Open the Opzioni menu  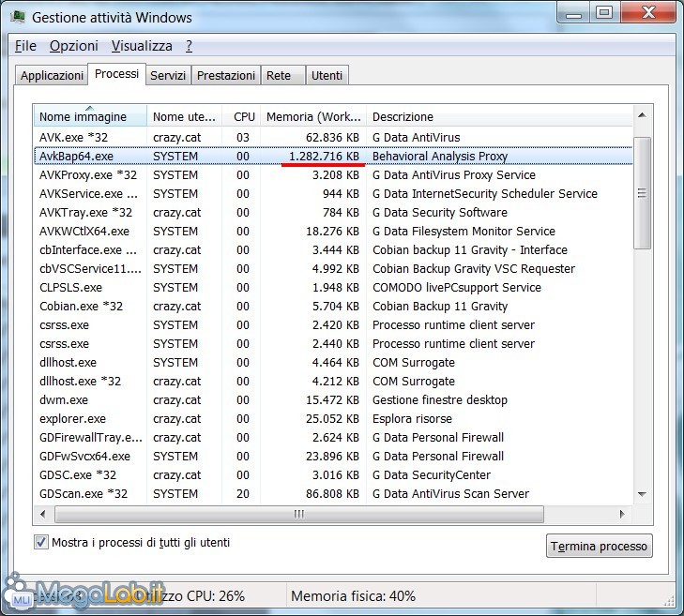click(x=73, y=46)
